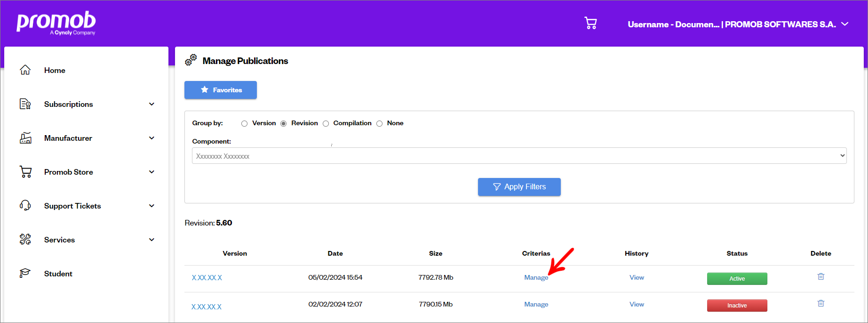Viewport: 868px width, 323px height.
Task: Click the Revision: 5.60 heading
Action: [208, 223]
